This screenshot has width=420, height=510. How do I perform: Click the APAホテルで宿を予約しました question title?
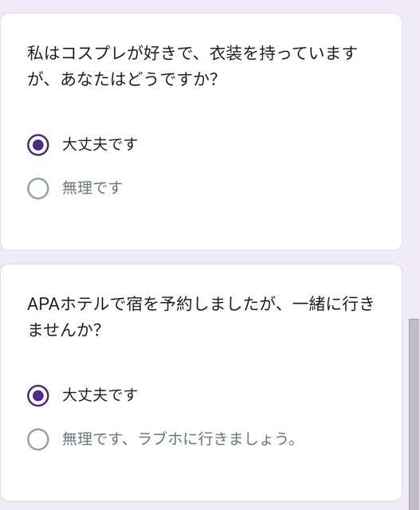click(x=201, y=317)
